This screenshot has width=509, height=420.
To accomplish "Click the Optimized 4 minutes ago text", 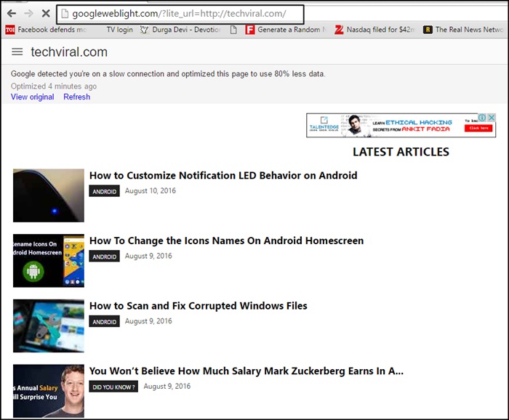I will (54, 86).
